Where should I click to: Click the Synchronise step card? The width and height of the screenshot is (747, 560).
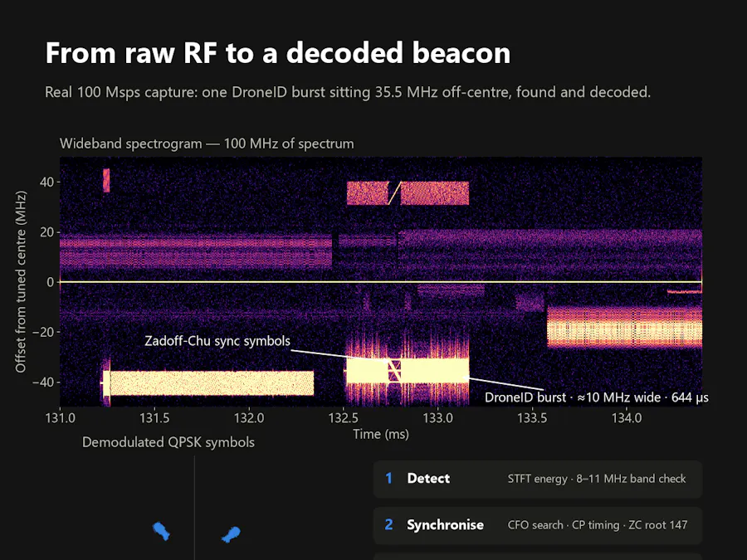538,525
